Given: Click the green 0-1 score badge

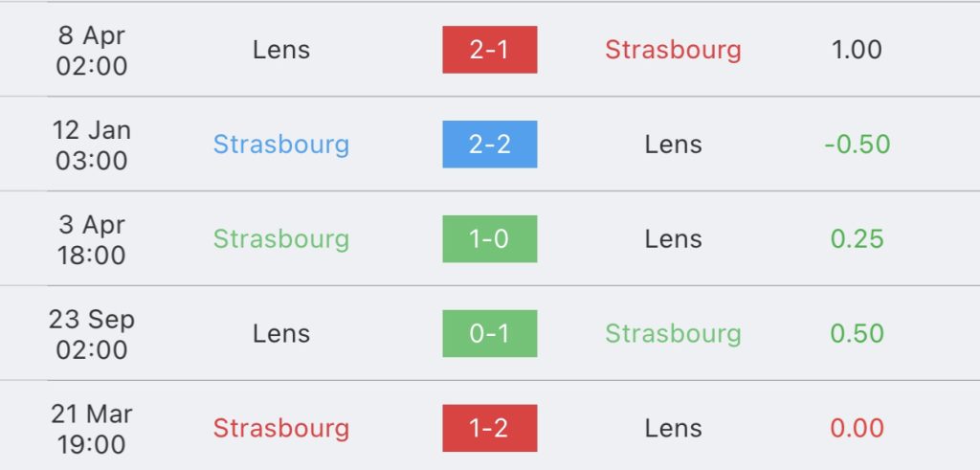Looking at the screenshot, I should coord(489,333).
